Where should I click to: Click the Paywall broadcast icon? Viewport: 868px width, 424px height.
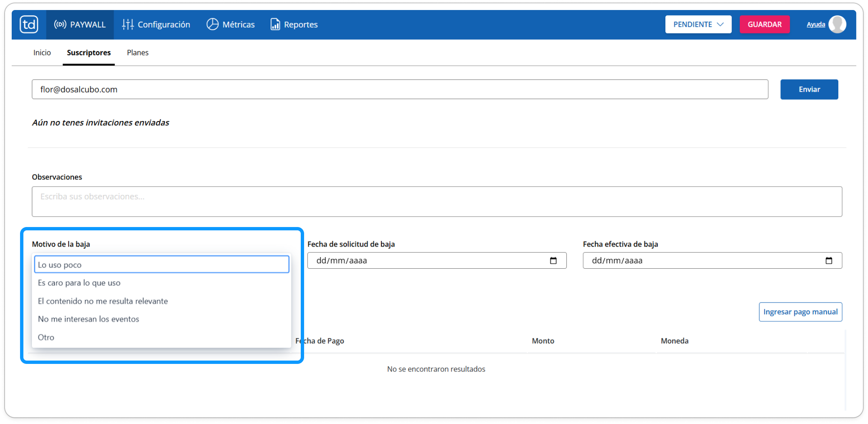click(60, 24)
